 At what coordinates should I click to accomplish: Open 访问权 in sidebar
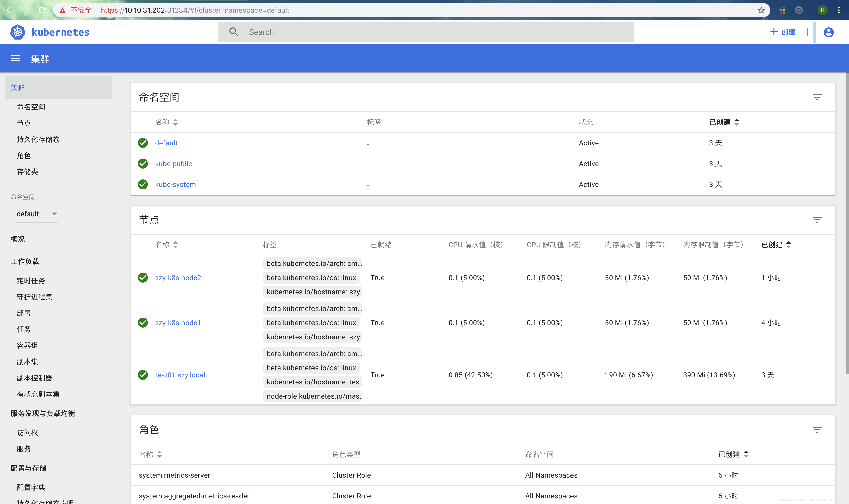[x=28, y=433]
